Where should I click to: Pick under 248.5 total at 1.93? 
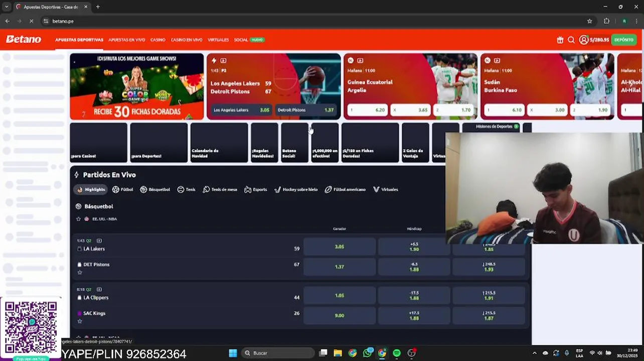489,267
